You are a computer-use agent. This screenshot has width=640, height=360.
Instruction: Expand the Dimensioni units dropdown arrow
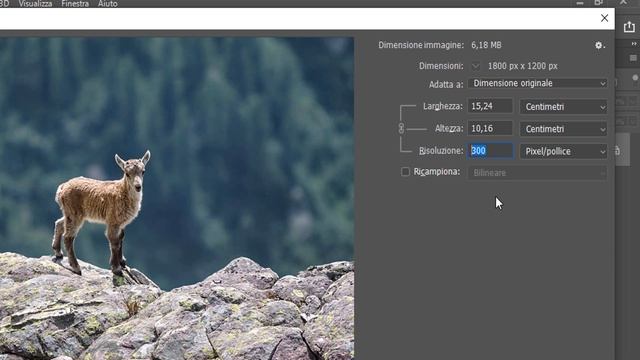tap(476, 66)
